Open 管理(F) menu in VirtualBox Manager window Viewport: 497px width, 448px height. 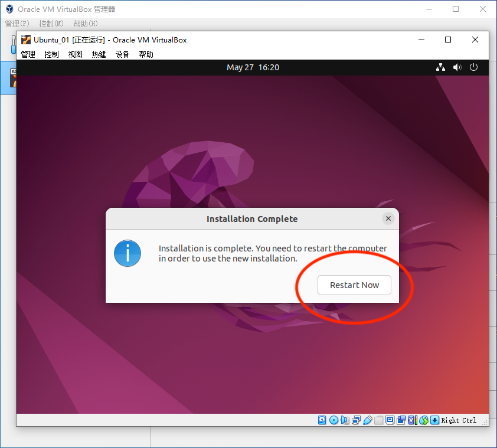(17, 24)
